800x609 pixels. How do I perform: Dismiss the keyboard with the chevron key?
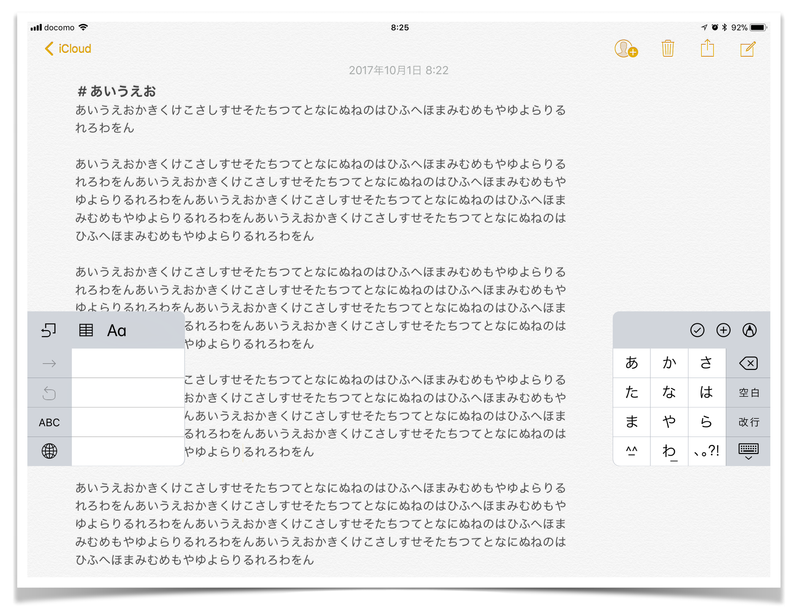coord(748,452)
